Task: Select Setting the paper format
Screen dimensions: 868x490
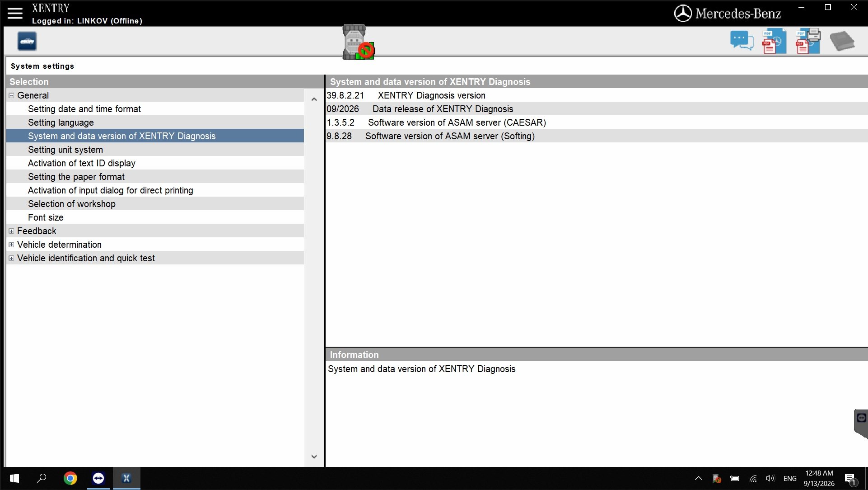Action: click(x=155, y=177)
